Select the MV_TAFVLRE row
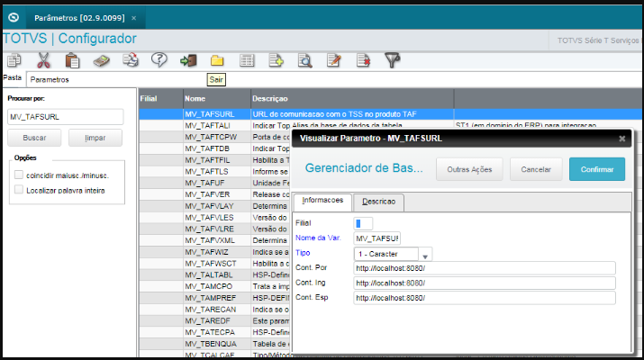The image size is (644, 360). coord(214,229)
